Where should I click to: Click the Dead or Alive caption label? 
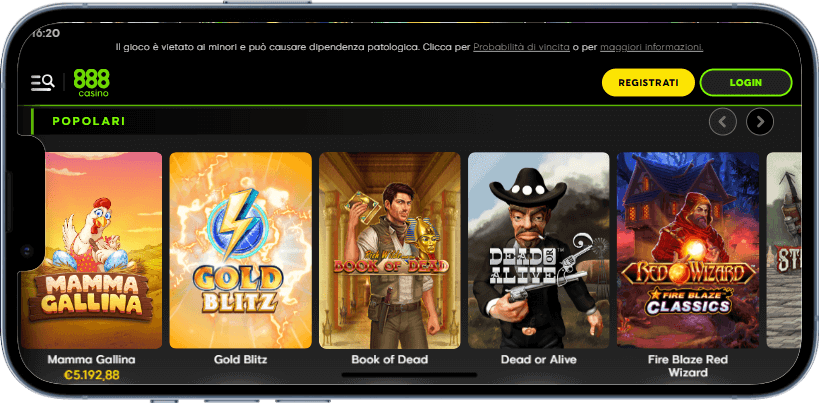click(539, 360)
